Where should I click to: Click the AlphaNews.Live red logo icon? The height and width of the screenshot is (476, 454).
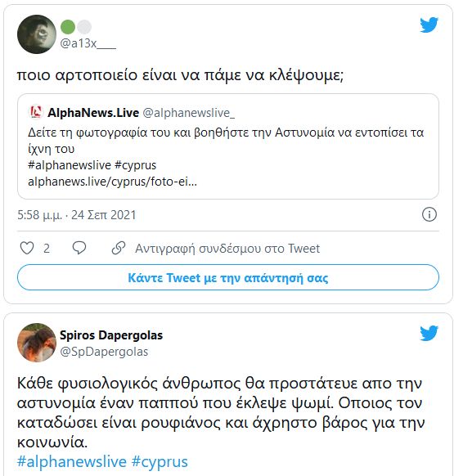coord(35,112)
